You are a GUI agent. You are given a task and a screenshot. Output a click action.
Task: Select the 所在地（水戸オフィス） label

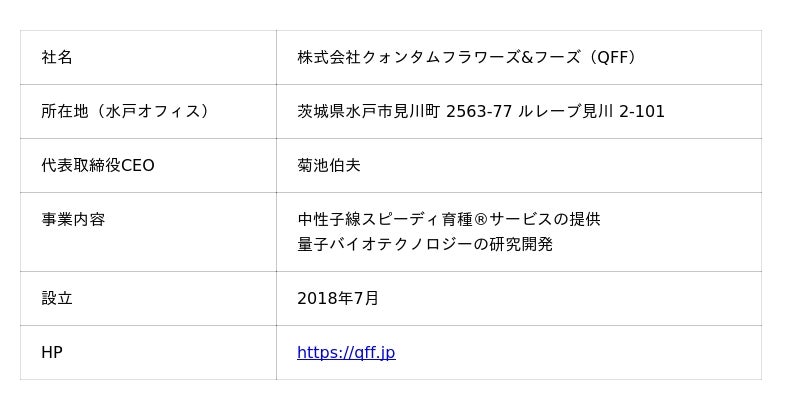[x=125, y=111]
